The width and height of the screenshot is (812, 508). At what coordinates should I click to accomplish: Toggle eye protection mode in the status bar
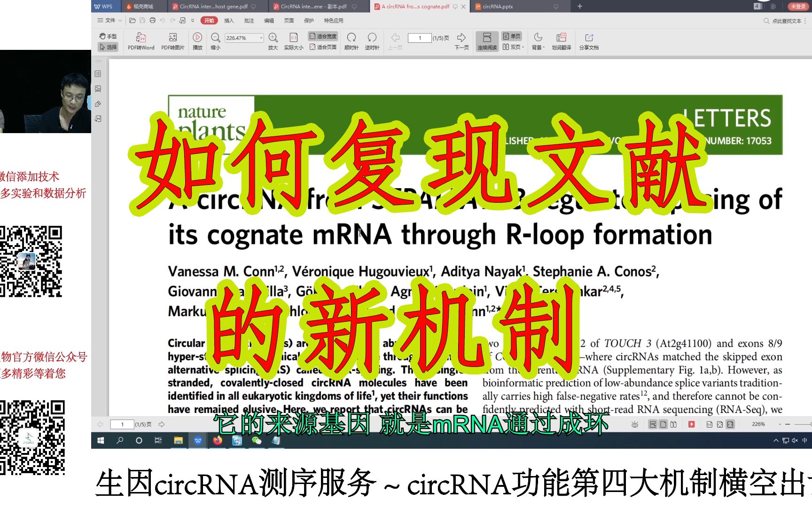point(634,424)
